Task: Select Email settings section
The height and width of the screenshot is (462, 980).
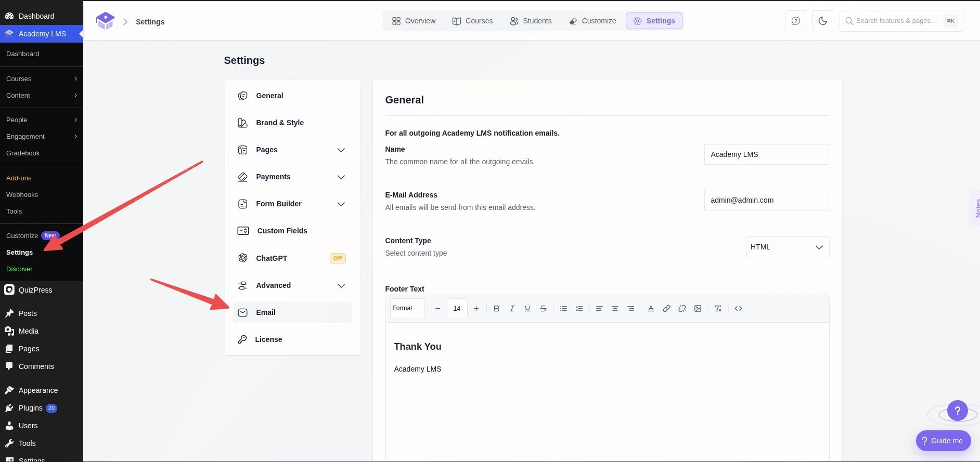Action: point(292,312)
